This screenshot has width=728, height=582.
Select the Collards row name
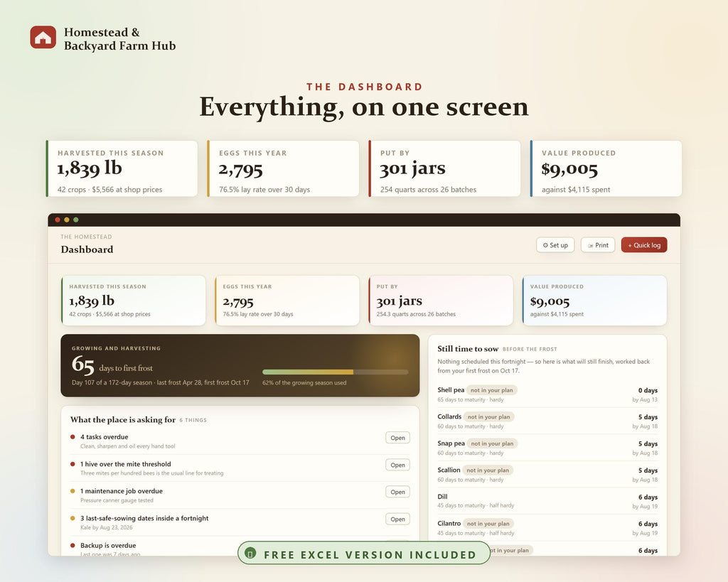(449, 416)
